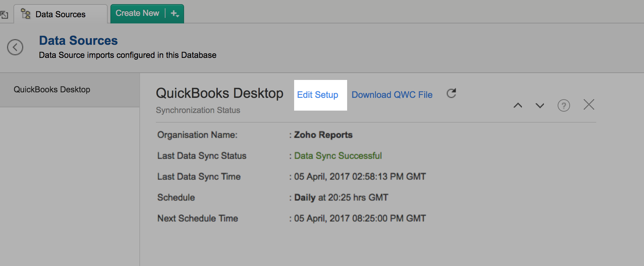
Task: Click the sync now refresh icon
Action: (x=451, y=93)
